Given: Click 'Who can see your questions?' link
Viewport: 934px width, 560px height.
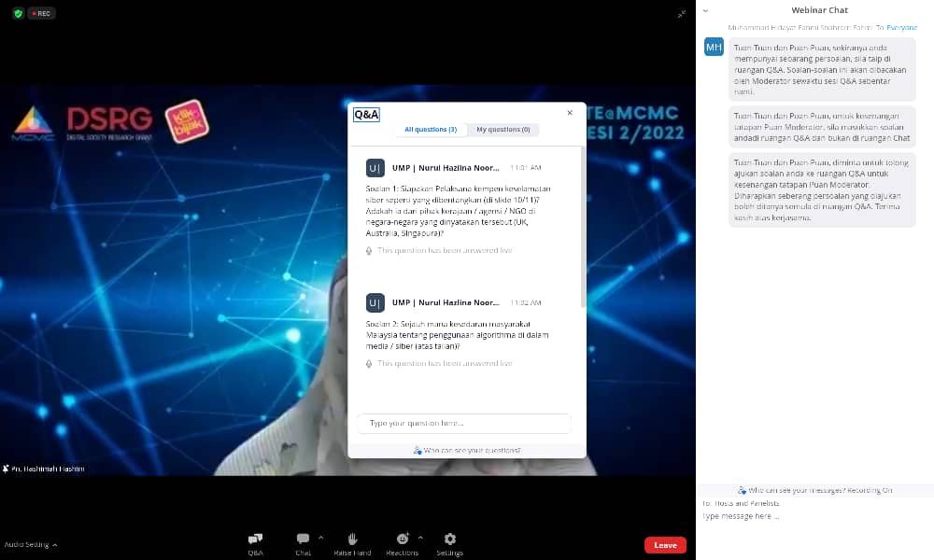Looking at the screenshot, I should tap(467, 451).
